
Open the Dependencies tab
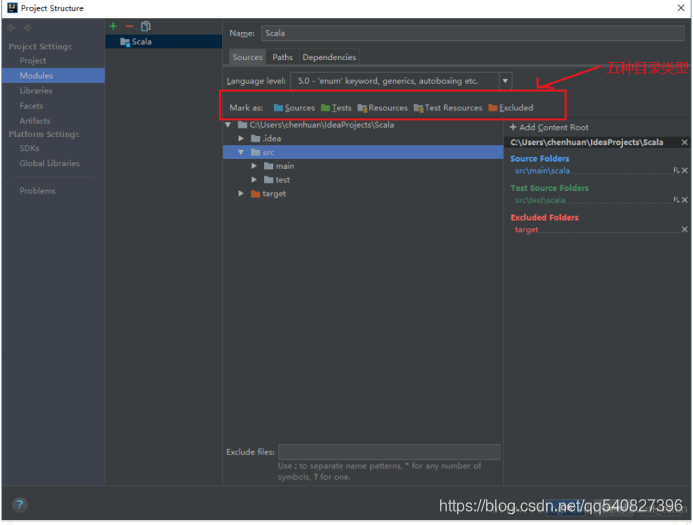point(329,57)
